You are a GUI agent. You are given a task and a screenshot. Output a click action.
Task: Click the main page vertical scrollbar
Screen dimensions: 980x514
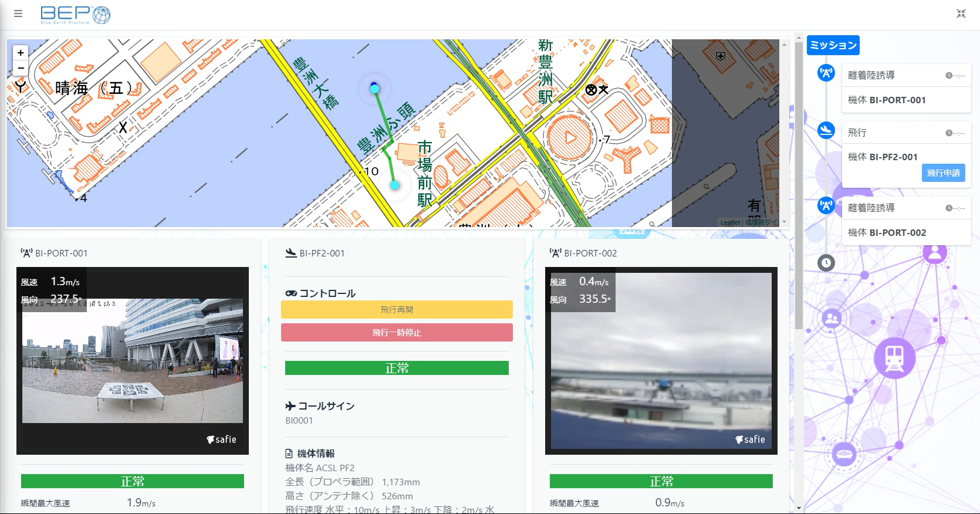coord(799,185)
